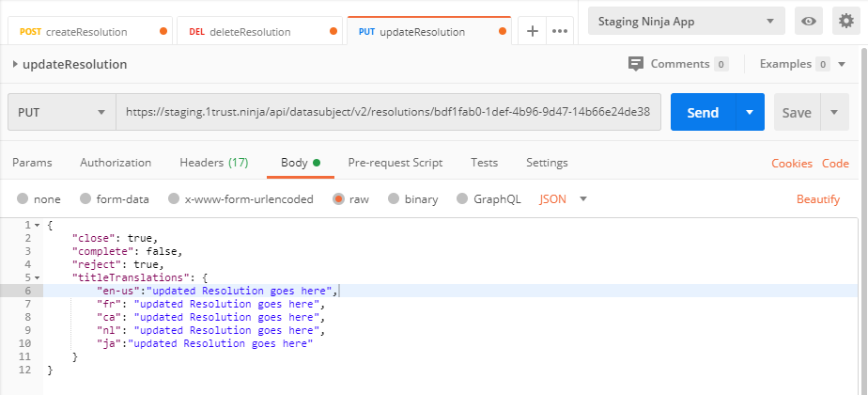Expand the updateResolution request name arrow
Image resolution: width=868 pixels, height=395 pixels.
click(x=14, y=65)
